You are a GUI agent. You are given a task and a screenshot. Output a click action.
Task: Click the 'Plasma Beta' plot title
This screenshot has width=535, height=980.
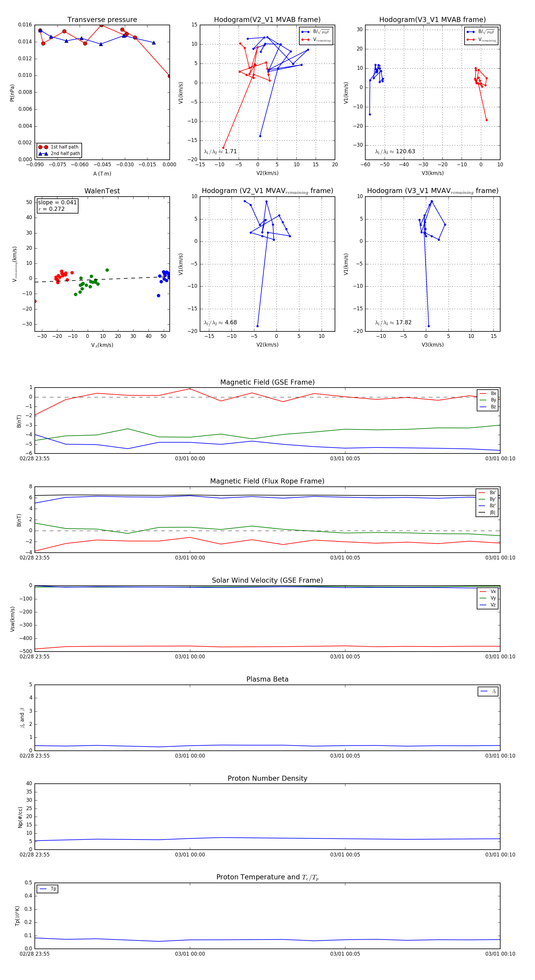pos(267,679)
